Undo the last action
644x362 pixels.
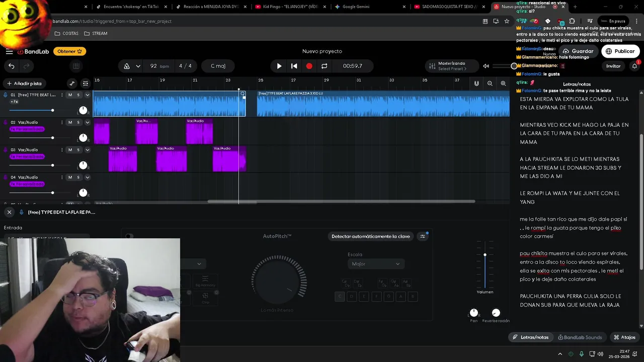(x=11, y=66)
